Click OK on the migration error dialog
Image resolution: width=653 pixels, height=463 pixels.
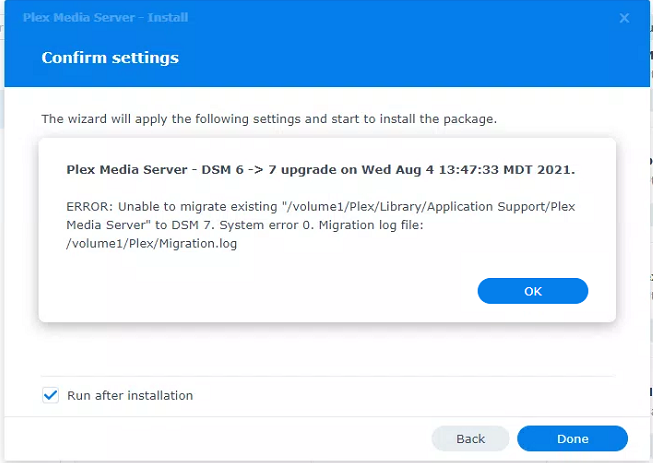[532, 291]
